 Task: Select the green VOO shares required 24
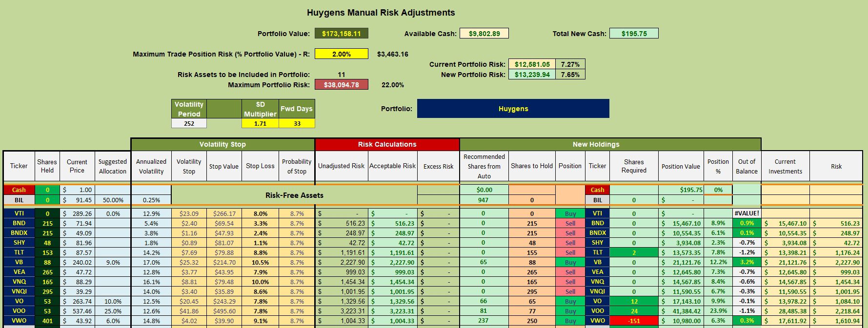coord(634,311)
